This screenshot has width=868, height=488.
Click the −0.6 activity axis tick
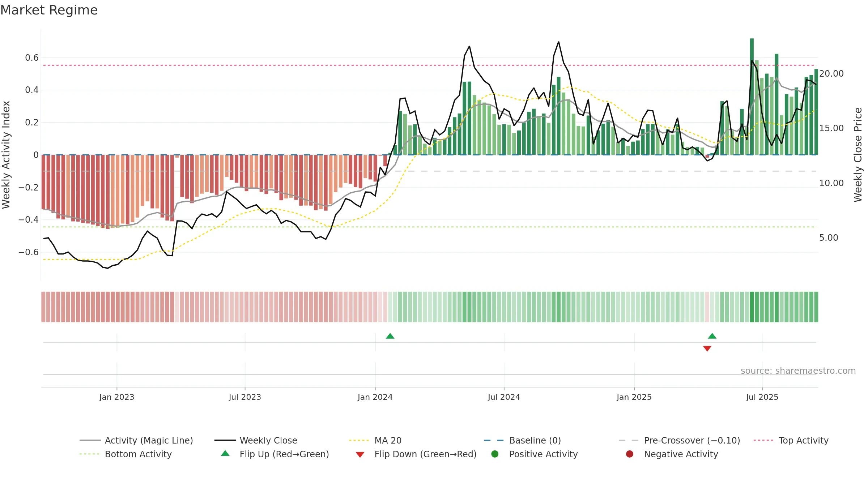tap(29, 252)
